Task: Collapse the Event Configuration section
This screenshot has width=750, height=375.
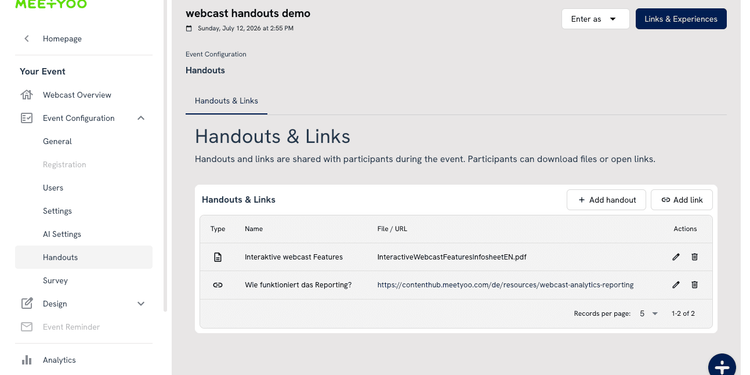Action: pyautogui.click(x=141, y=118)
